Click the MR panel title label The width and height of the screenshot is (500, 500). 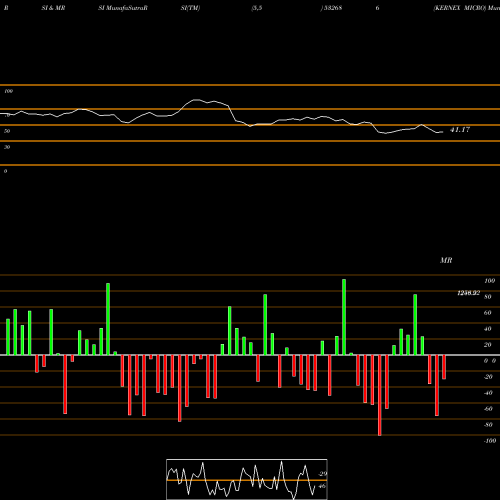click(x=446, y=260)
